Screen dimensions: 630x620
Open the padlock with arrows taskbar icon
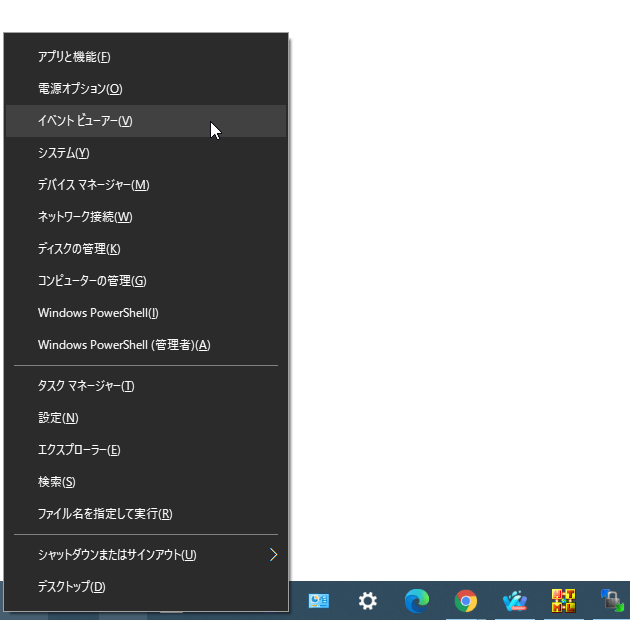[612, 601]
